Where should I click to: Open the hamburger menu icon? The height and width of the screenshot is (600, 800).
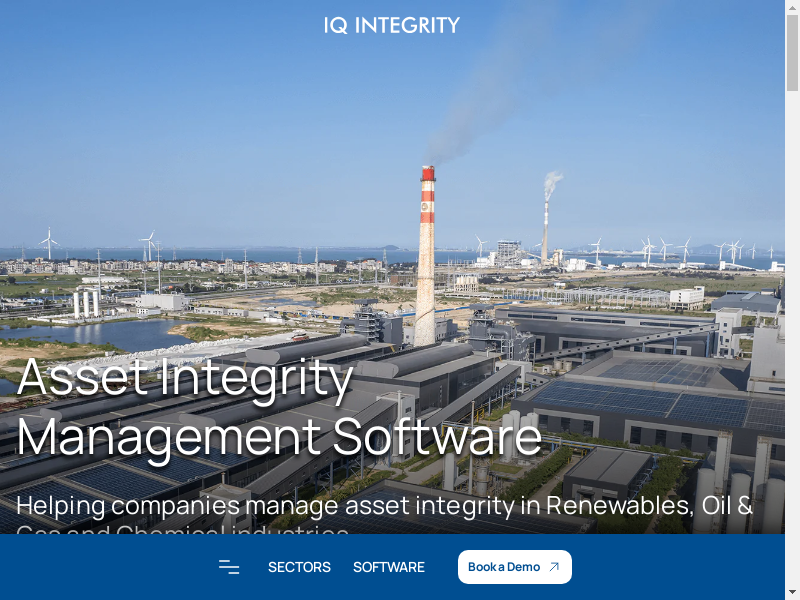(x=229, y=567)
